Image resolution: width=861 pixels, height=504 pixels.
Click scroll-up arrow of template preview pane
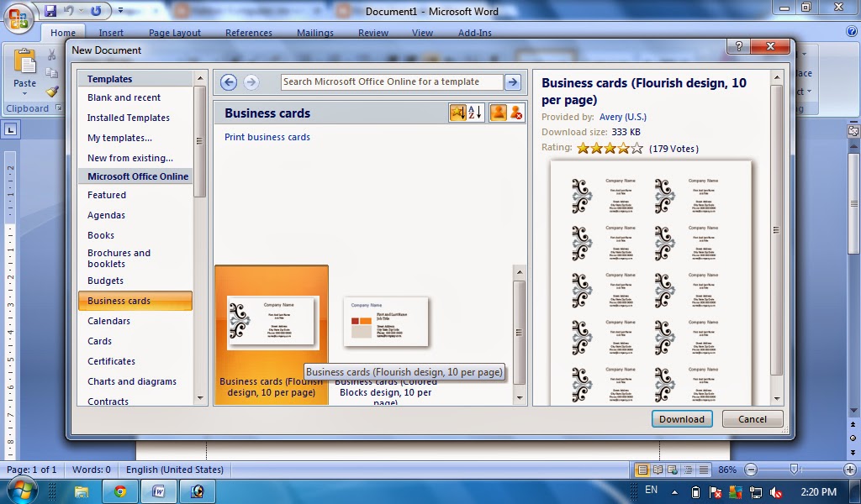point(776,77)
